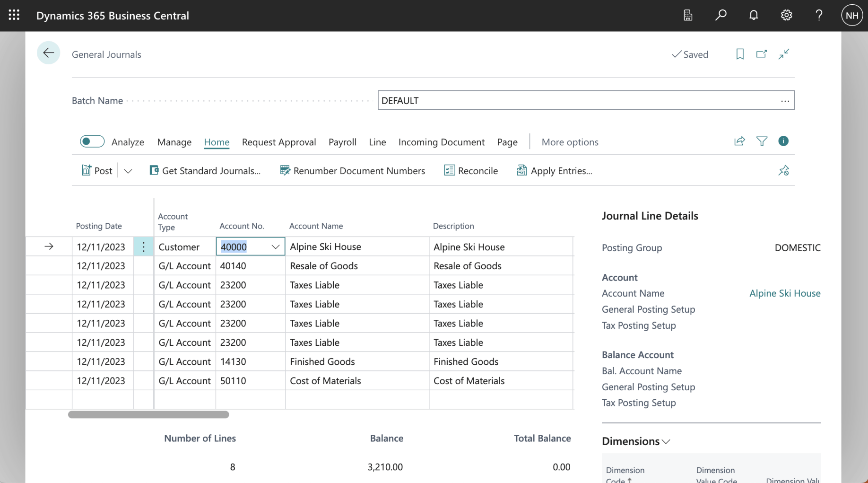Expand the Post split-button dropdown arrow
Image resolution: width=868 pixels, height=483 pixels.
tap(128, 171)
